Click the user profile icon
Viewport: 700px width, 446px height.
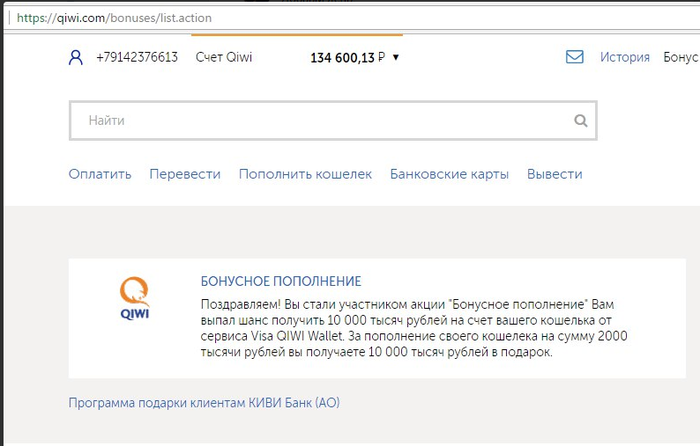click(x=76, y=58)
